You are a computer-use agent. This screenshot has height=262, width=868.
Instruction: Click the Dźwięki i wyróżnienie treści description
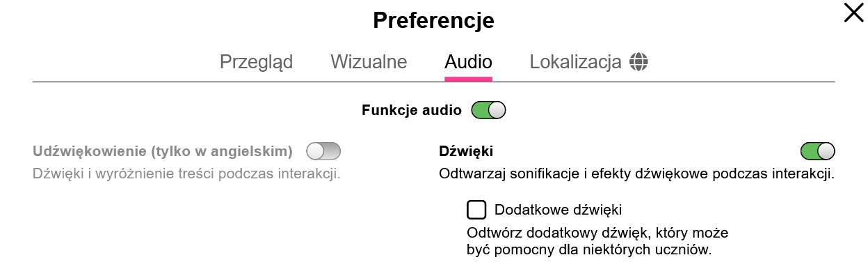point(186,174)
